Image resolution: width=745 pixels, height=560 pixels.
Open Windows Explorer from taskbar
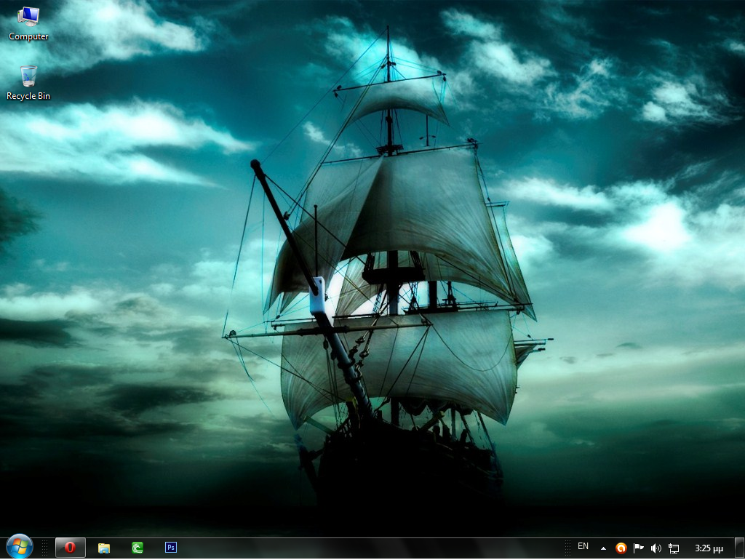point(103,548)
